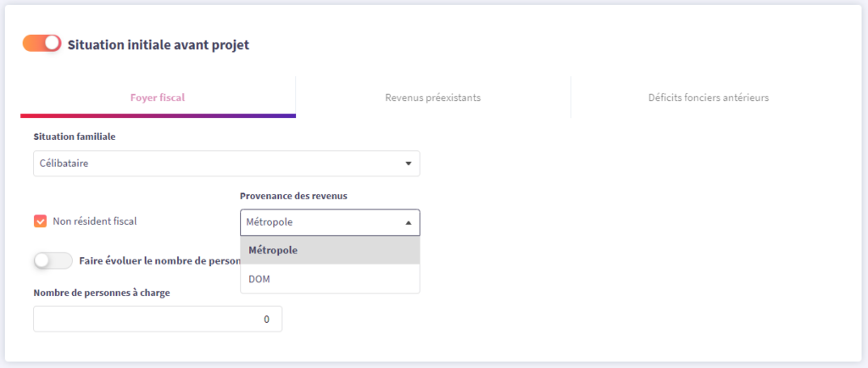This screenshot has width=868, height=368.
Task: Click the down caret in Célibataire field
Action: coord(408,164)
